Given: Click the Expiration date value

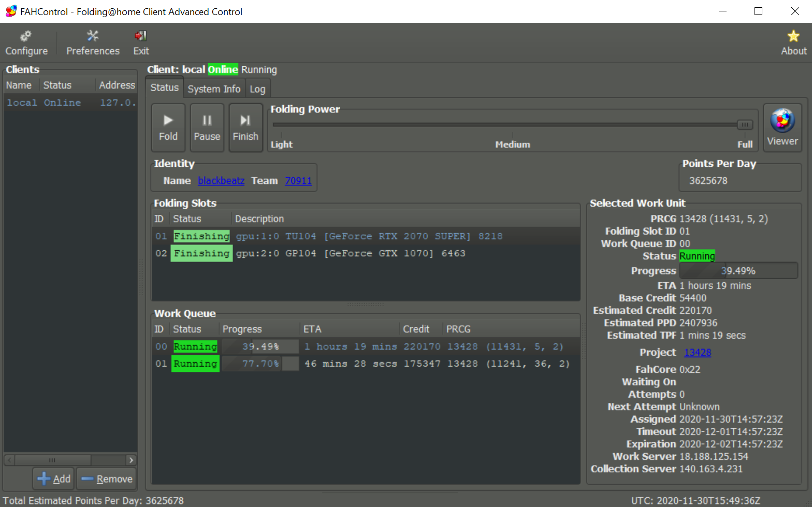Looking at the screenshot, I should pyautogui.click(x=731, y=444).
